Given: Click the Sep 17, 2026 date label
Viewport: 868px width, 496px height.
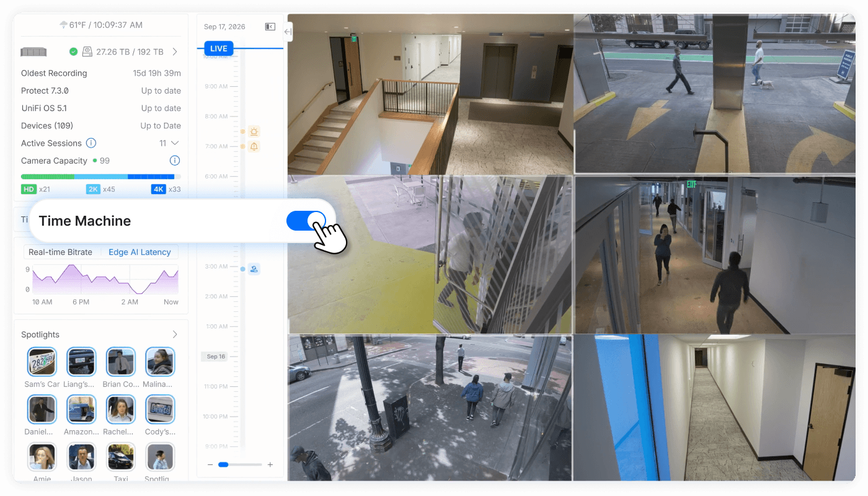Looking at the screenshot, I should 224,27.
